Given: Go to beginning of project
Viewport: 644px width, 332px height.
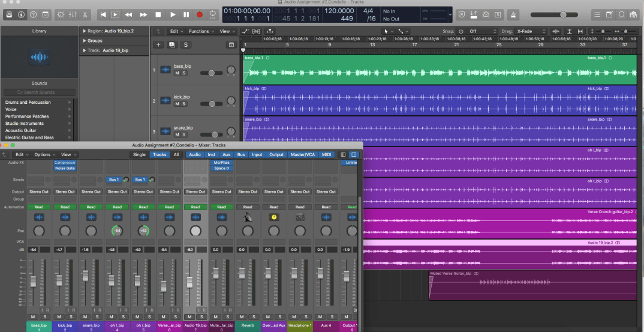Looking at the screenshot, I should [103, 14].
